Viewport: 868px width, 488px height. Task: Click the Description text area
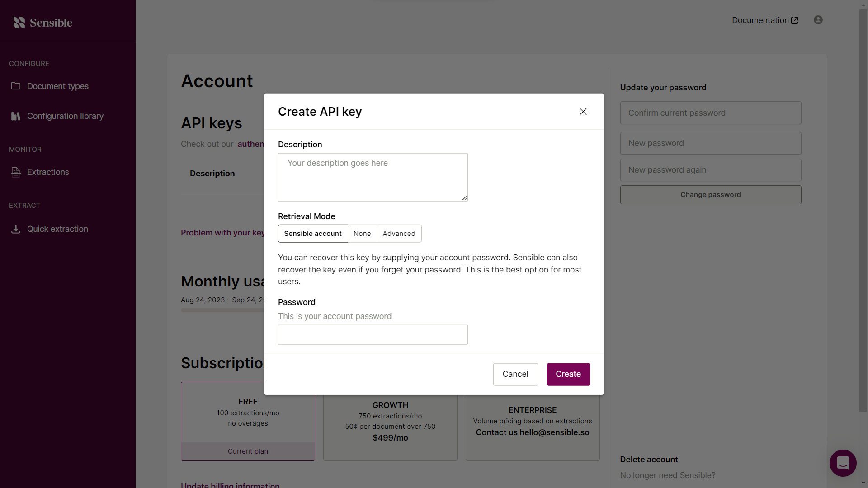pyautogui.click(x=373, y=177)
